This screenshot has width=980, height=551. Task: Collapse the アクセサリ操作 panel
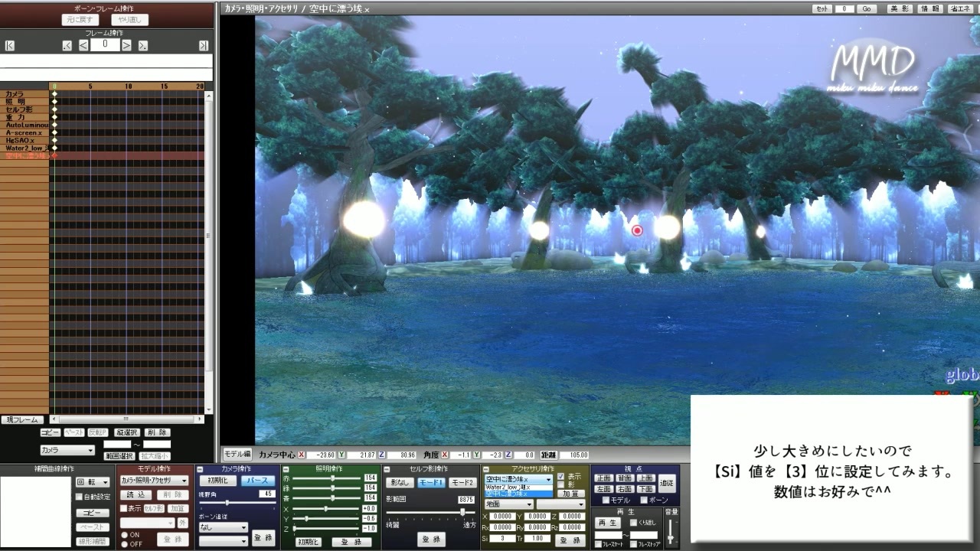click(x=485, y=469)
